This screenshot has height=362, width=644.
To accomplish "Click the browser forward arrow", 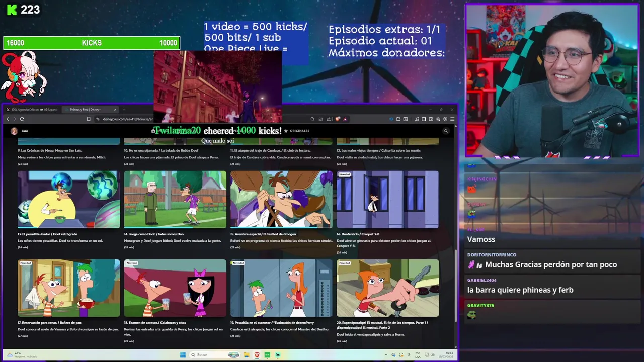I will coord(15,119).
